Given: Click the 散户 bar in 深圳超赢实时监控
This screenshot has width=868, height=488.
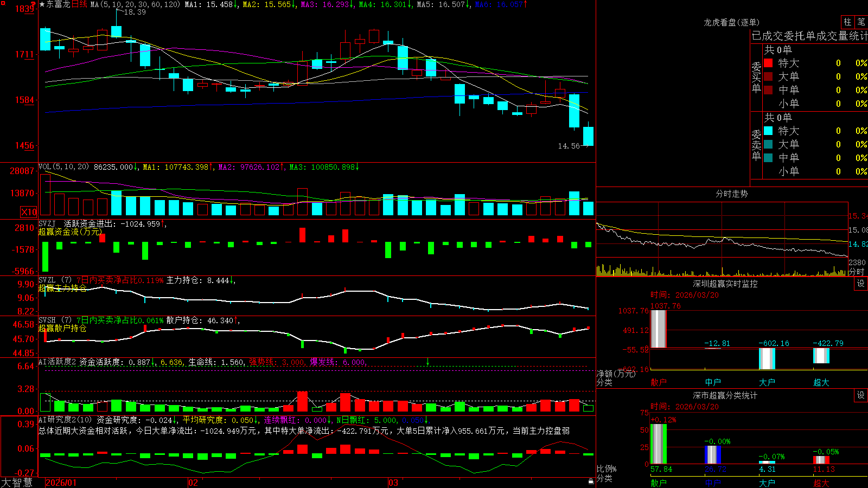Looking at the screenshot, I should tap(659, 329).
